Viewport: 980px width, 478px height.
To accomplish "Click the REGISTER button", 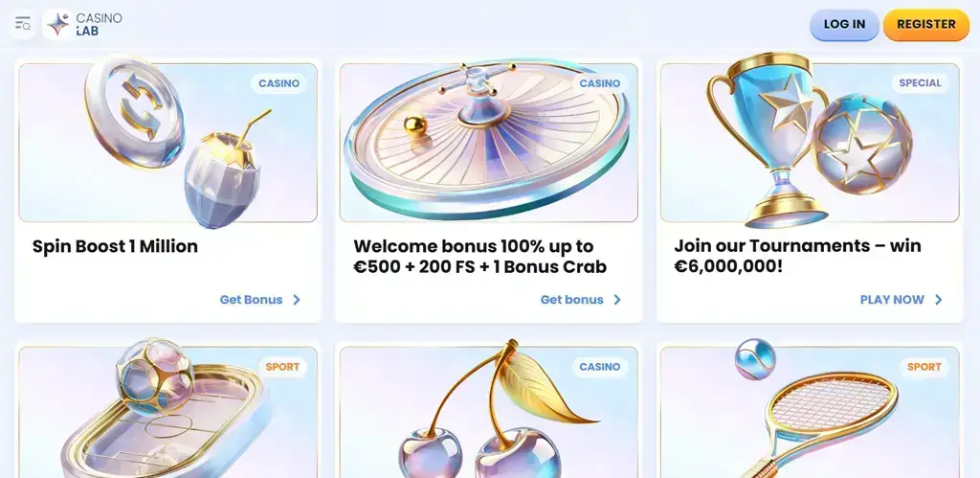I will coord(926,24).
